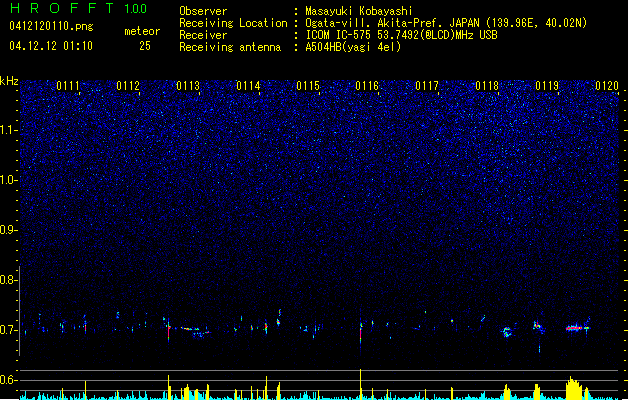Click the 0120 time marker
The image size is (629, 400).
point(607,86)
